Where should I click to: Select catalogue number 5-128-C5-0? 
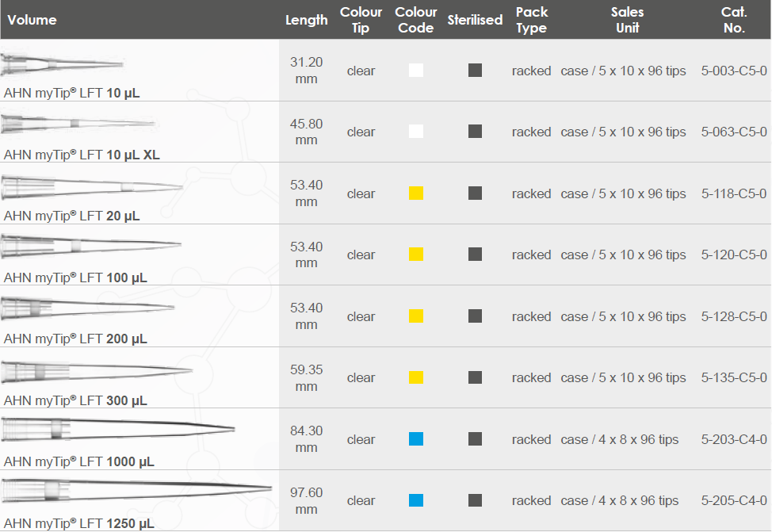click(x=734, y=316)
